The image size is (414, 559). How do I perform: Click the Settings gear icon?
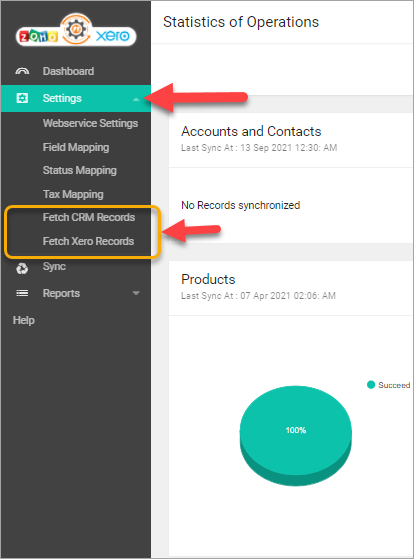(22, 98)
